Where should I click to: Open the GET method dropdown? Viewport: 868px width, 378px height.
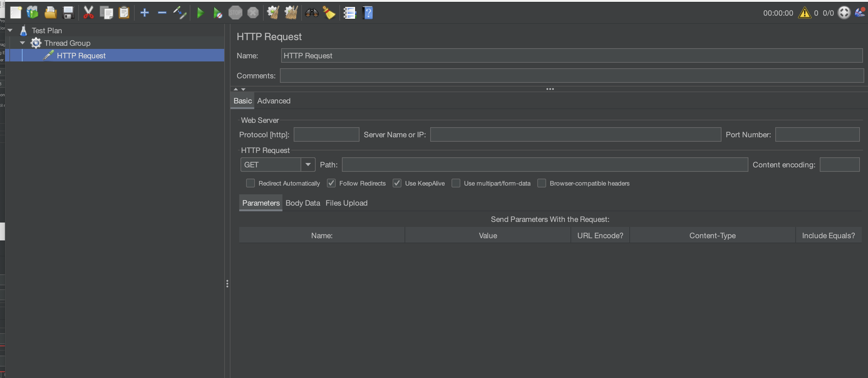point(307,165)
